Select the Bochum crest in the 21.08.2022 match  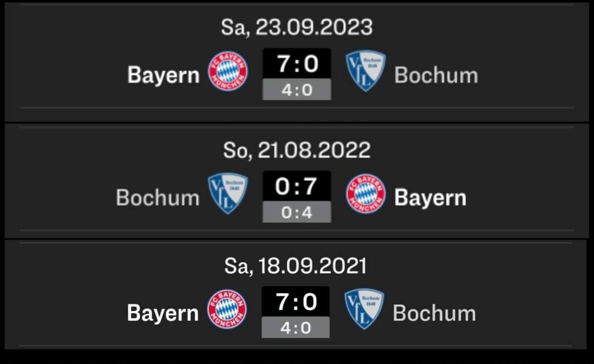click(228, 194)
